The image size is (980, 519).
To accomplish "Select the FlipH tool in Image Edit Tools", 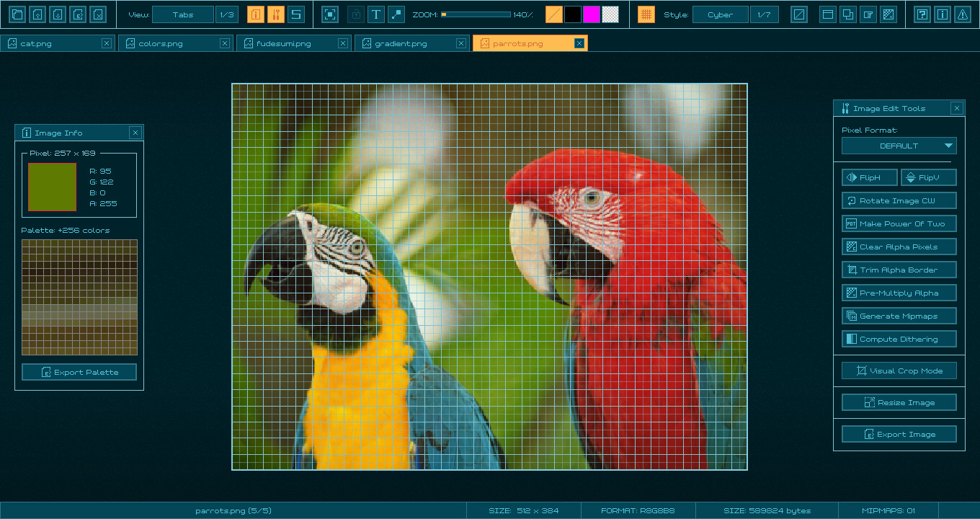I will click(x=869, y=177).
